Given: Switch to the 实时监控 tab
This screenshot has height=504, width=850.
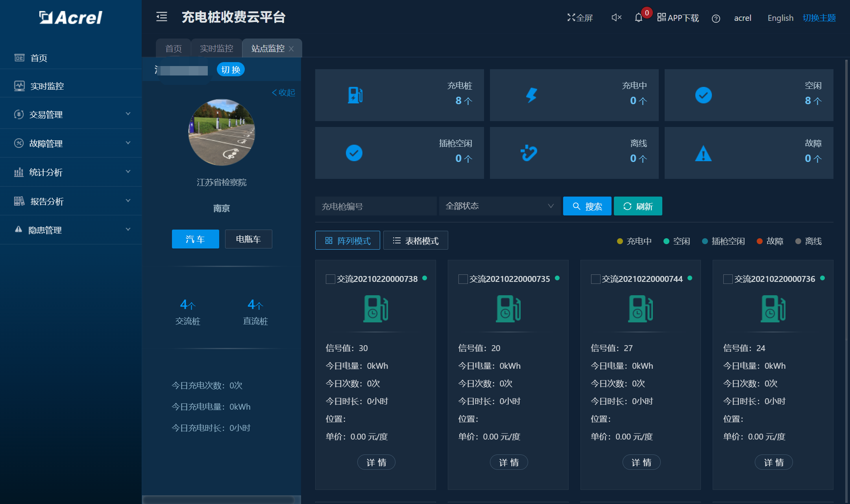Looking at the screenshot, I should tap(216, 48).
